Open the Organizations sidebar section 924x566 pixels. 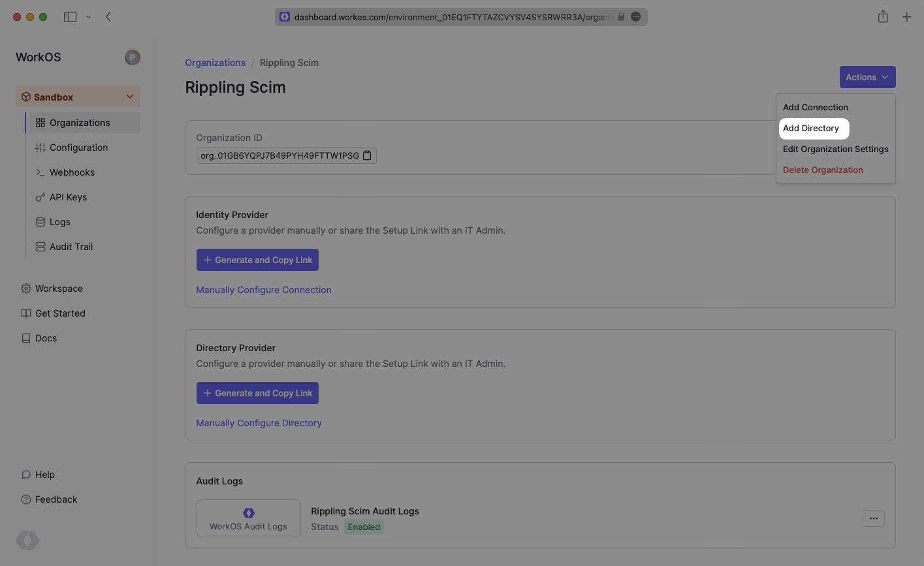[x=80, y=123]
